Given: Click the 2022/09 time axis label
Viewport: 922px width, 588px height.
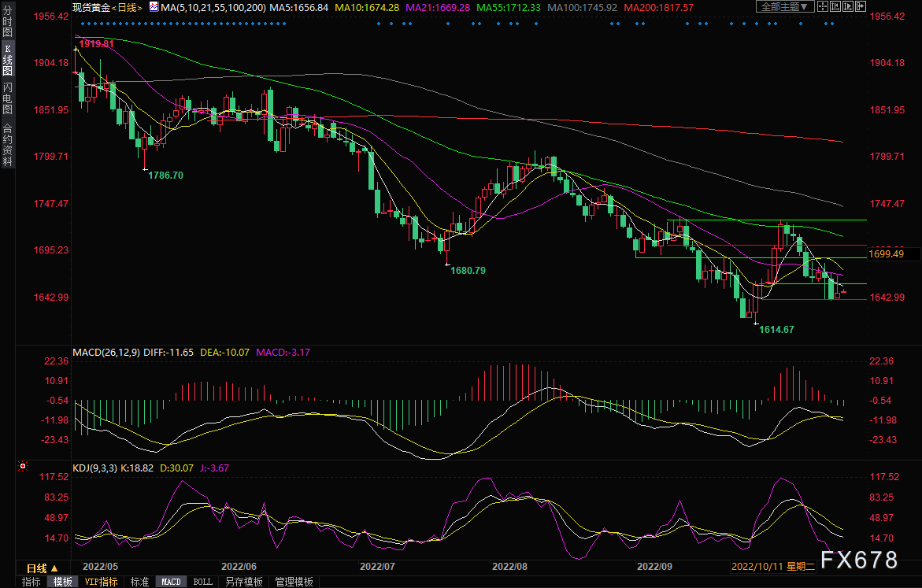Looking at the screenshot, I should [654, 567].
